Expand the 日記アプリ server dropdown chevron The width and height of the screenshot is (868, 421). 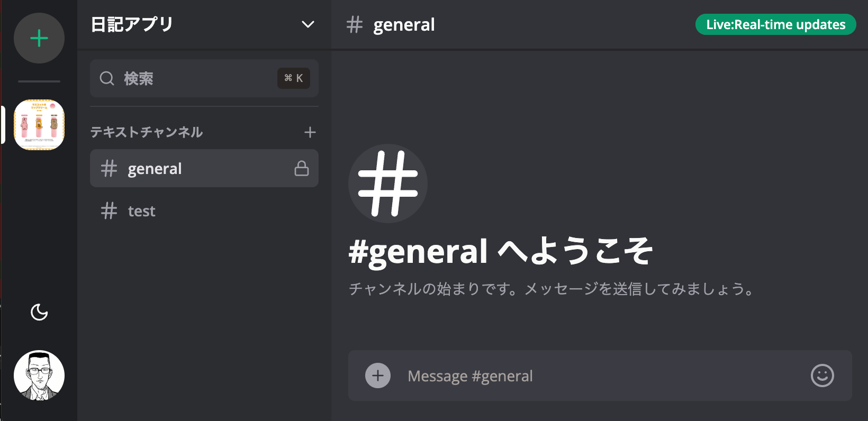pyautogui.click(x=308, y=25)
